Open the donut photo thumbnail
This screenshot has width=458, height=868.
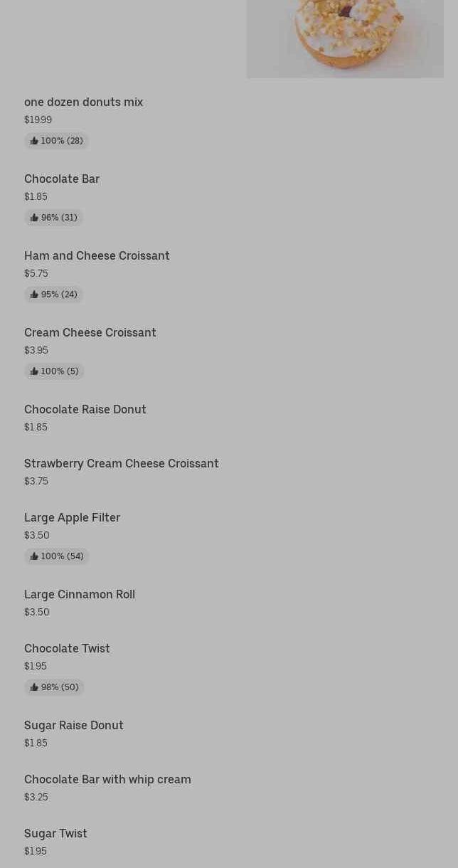[345, 38]
